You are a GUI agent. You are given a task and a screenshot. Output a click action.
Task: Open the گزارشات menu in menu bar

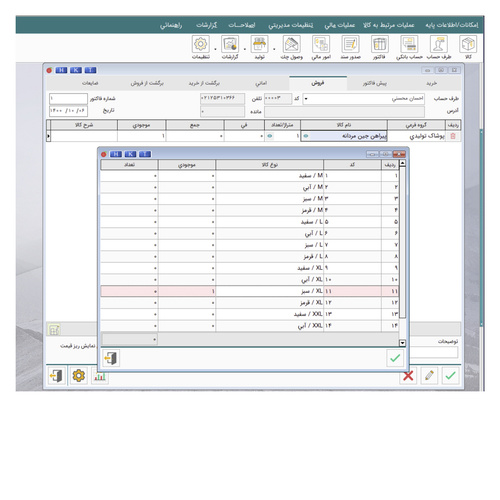(206, 25)
